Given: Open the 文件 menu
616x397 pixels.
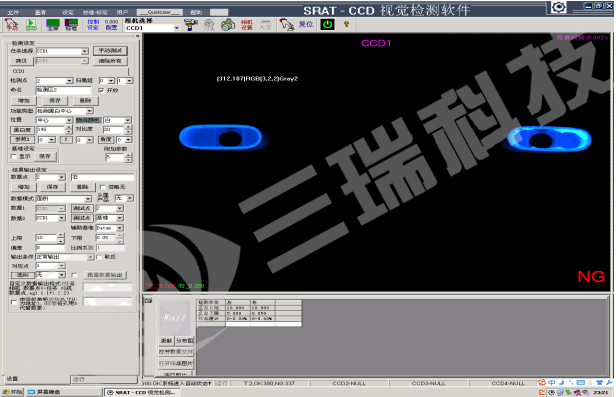Looking at the screenshot, I should pyautogui.click(x=13, y=13).
